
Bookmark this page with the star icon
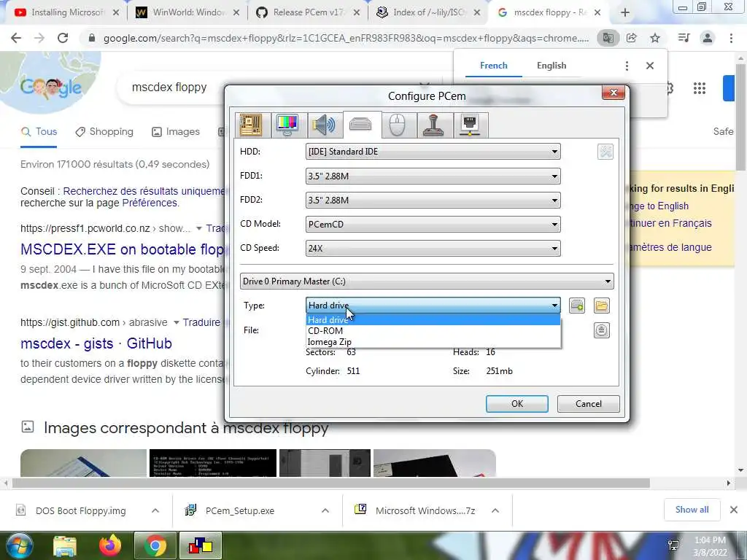point(655,38)
